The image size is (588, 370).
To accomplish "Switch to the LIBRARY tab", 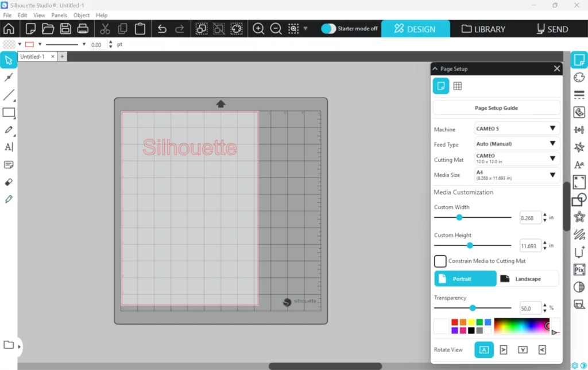I will pyautogui.click(x=483, y=29).
